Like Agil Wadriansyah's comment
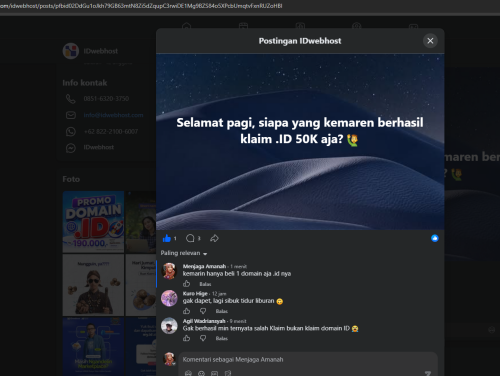The height and width of the screenshot is (376, 500). (x=186, y=338)
